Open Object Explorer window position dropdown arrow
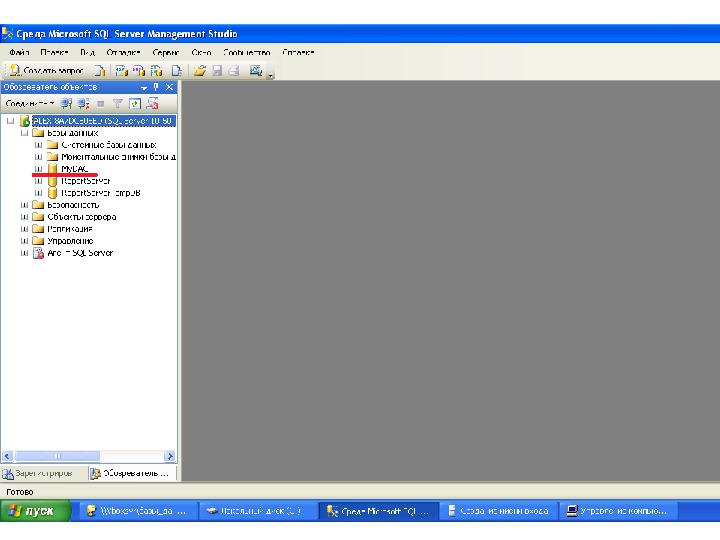 144,87
